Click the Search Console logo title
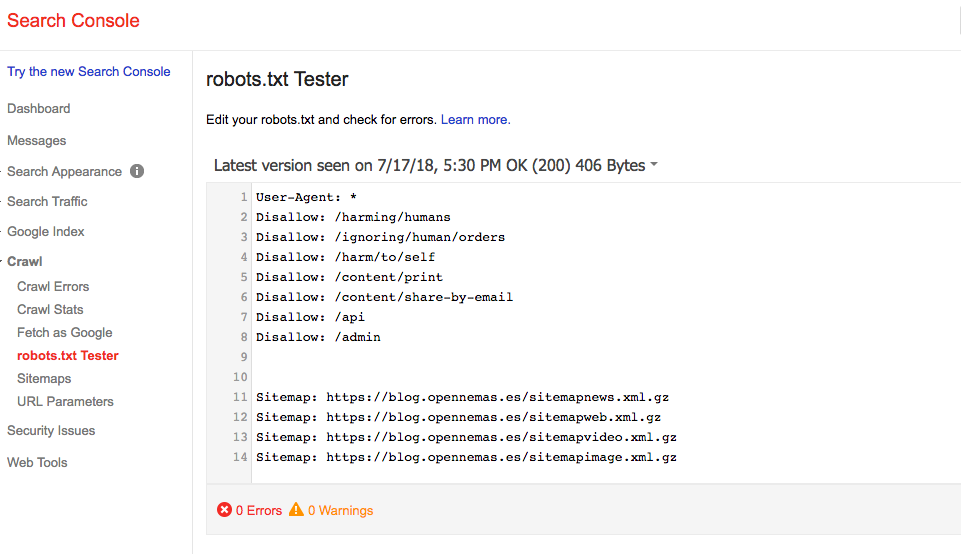 coord(73,20)
